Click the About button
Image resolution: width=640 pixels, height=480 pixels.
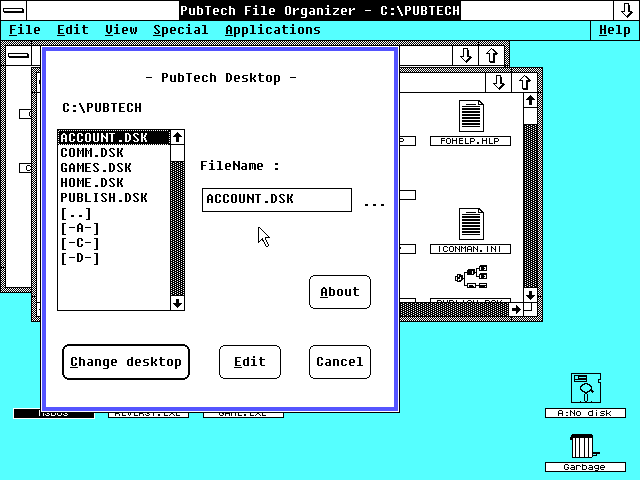pos(340,292)
